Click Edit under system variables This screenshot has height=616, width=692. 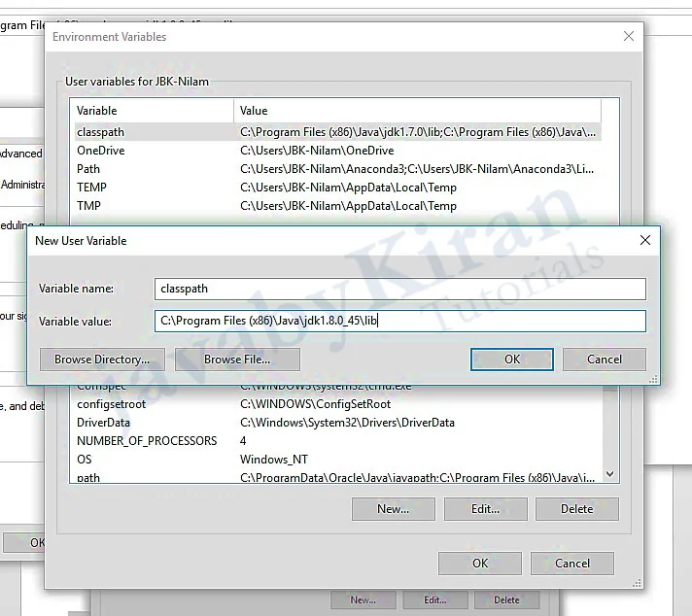click(485, 509)
